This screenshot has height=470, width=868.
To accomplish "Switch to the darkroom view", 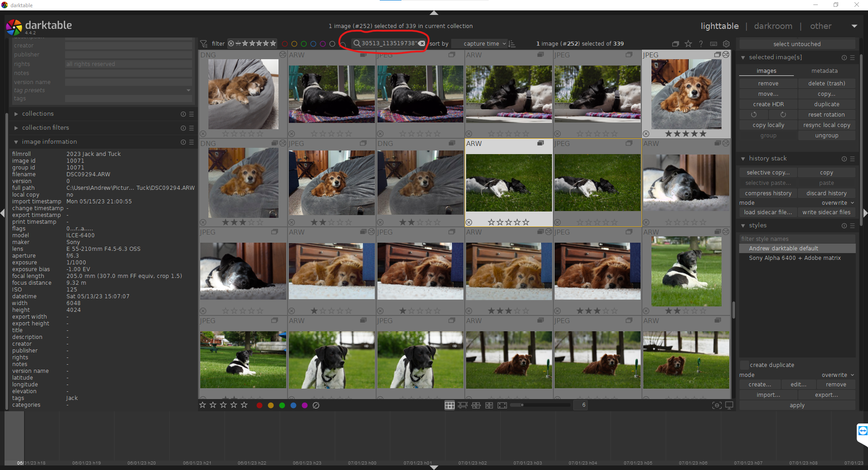I will [773, 26].
